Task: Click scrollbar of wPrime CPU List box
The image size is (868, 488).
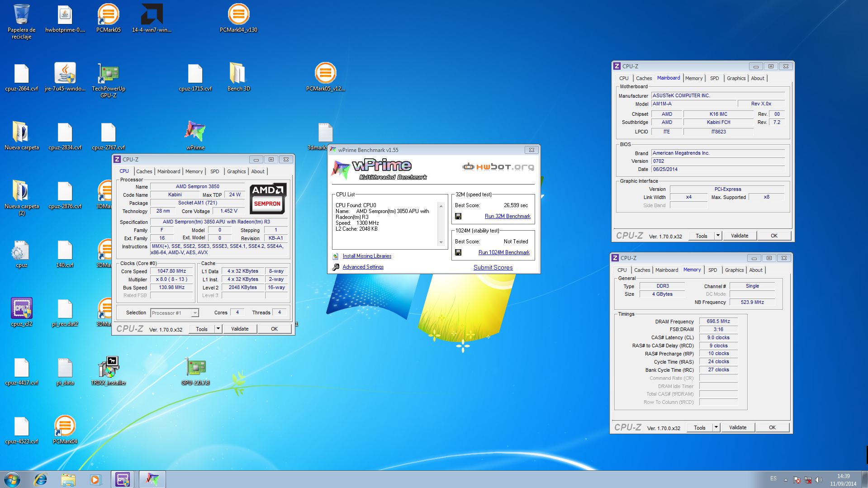Action: point(441,224)
